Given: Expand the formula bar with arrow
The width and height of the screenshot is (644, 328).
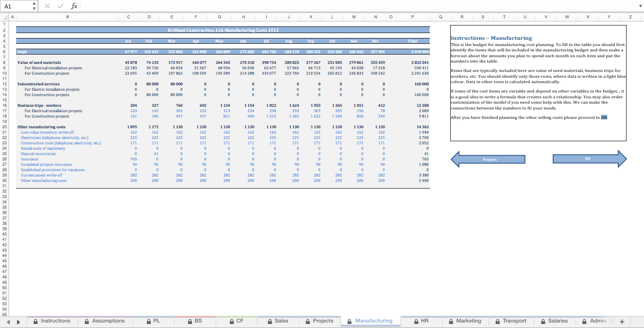Looking at the screenshot, I should [x=640, y=6].
